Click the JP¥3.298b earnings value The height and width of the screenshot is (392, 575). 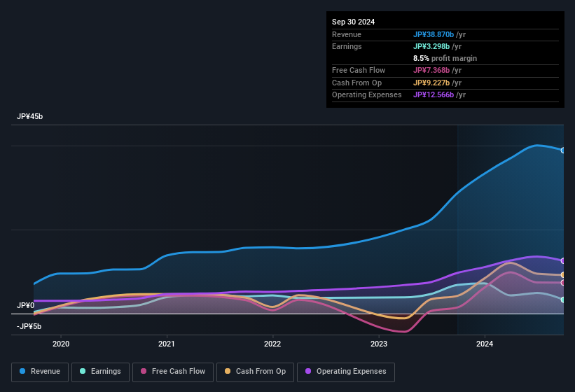pos(431,46)
